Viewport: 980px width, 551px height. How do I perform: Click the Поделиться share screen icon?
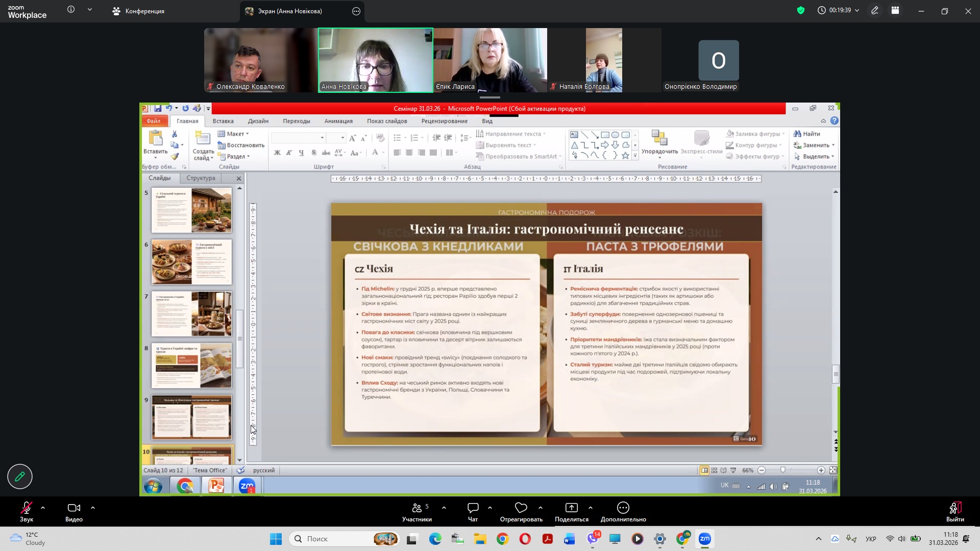pos(571,508)
